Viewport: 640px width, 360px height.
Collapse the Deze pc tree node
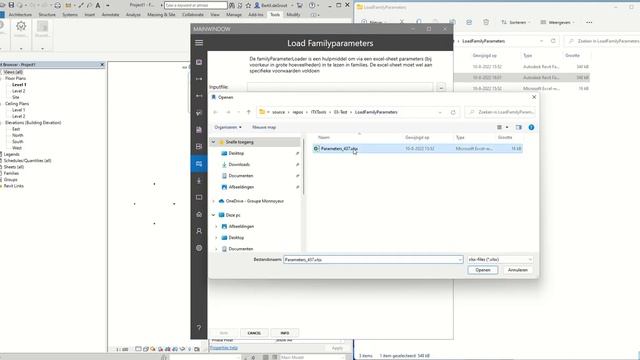213,215
